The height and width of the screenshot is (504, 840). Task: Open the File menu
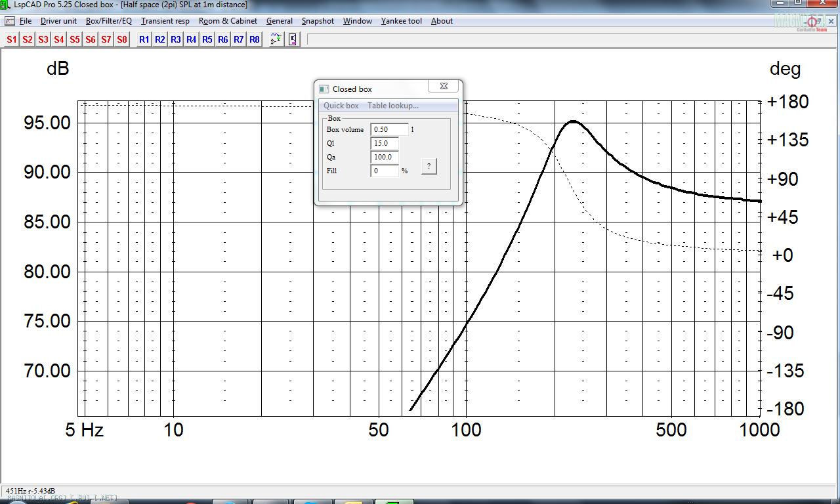point(26,21)
